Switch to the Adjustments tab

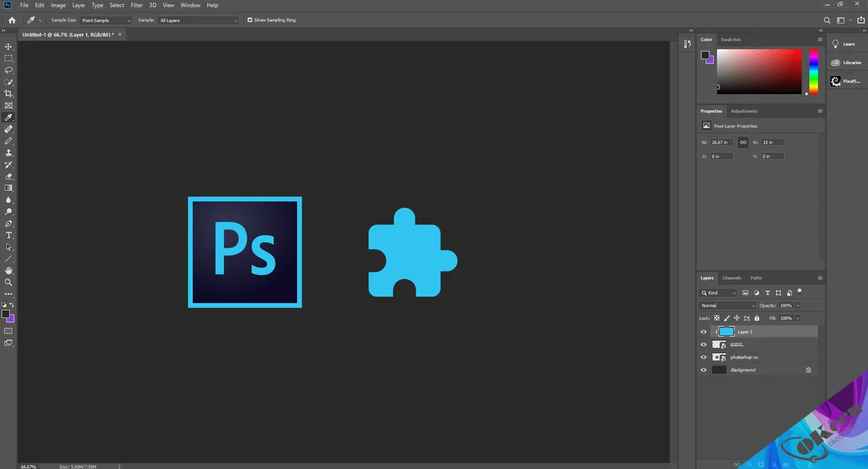(744, 111)
